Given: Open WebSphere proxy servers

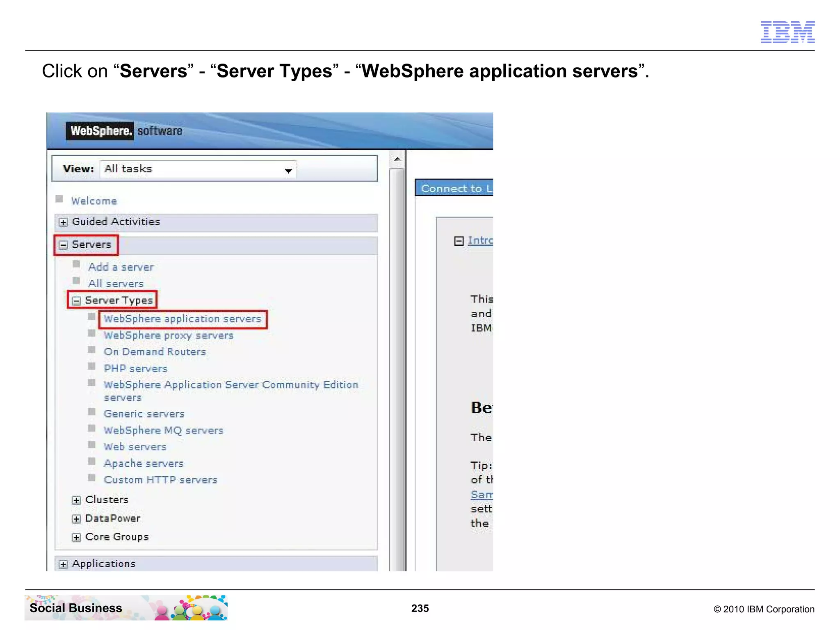Looking at the screenshot, I should (x=169, y=335).
